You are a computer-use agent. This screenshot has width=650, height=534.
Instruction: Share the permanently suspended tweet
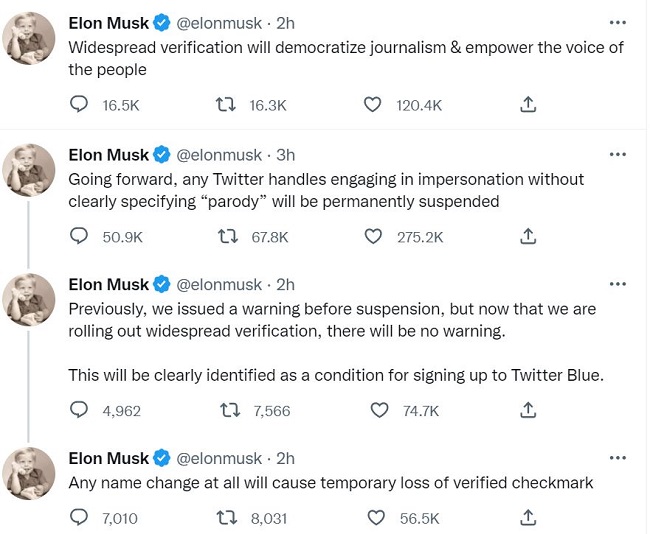click(529, 237)
